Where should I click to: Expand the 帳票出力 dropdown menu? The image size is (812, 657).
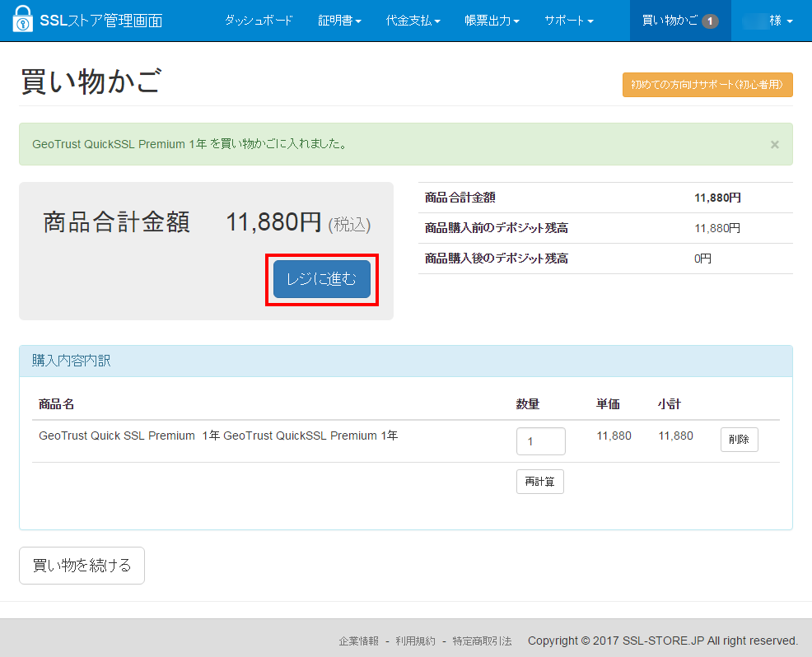(x=492, y=21)
